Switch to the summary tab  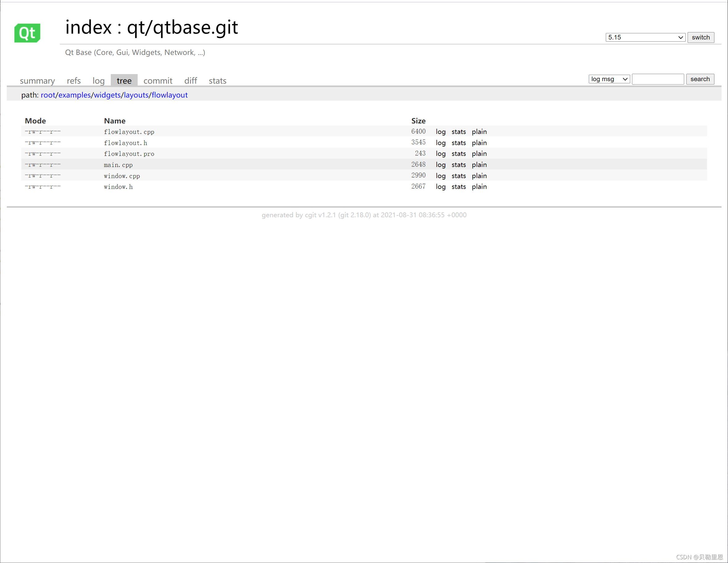tap(37, 81)
